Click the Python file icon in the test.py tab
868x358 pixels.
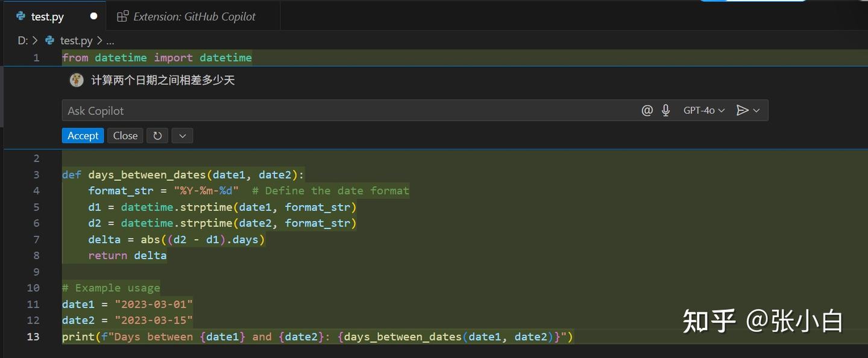[21, 16]
